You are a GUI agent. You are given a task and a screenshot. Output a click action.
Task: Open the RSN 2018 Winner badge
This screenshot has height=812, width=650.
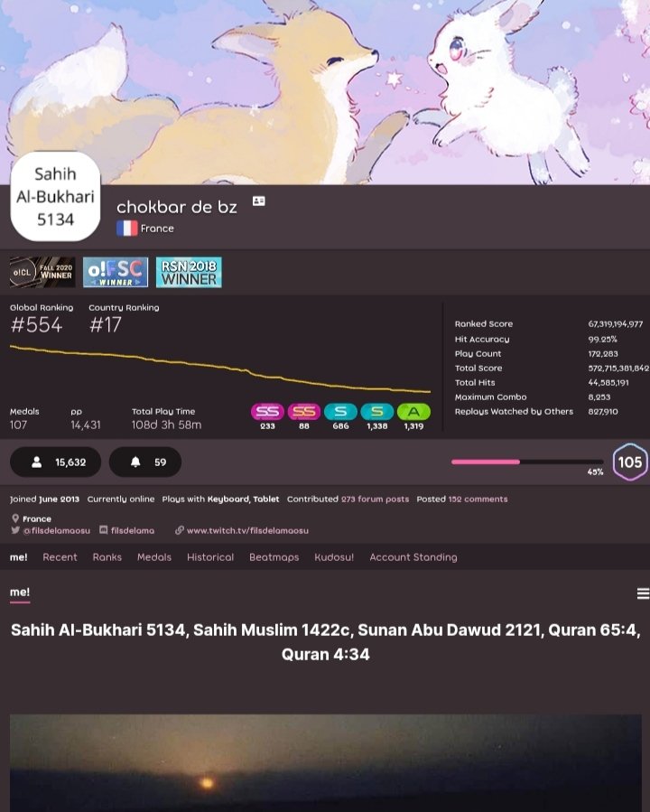pos(189,272)
